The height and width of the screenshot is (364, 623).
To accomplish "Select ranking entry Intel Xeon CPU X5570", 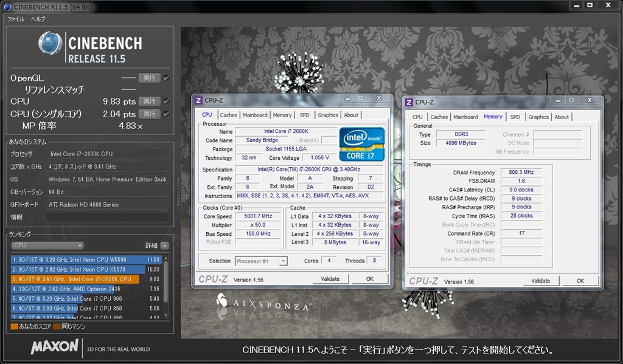I will 86,269.
